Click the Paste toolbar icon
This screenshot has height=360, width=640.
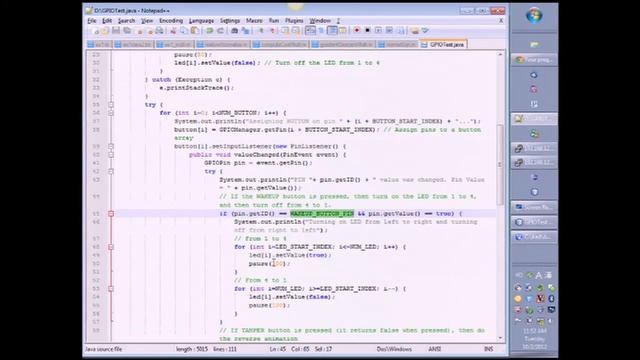click(195, 31)
